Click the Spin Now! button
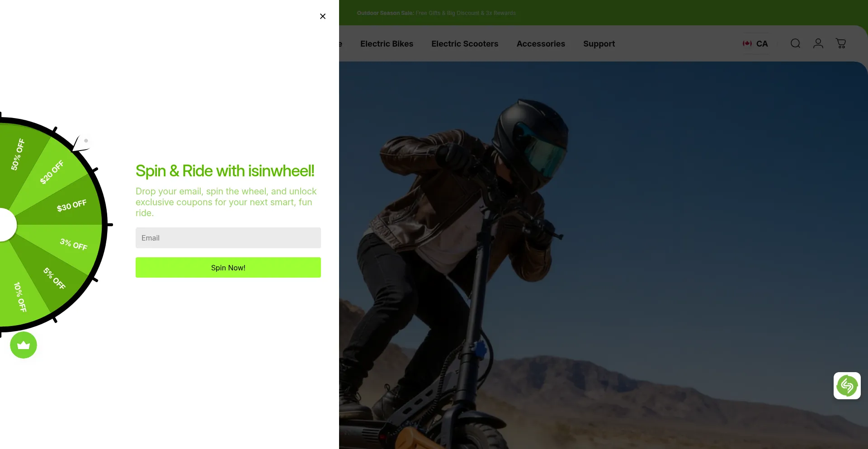 coord(228,268)
